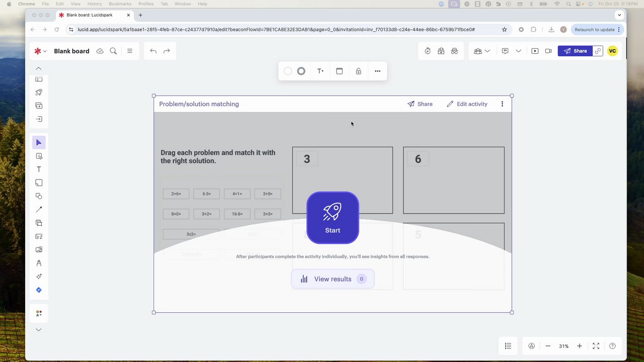This screenshot has height=362, width=644.
Task: Click Edit activity
Action: point(467,104)
